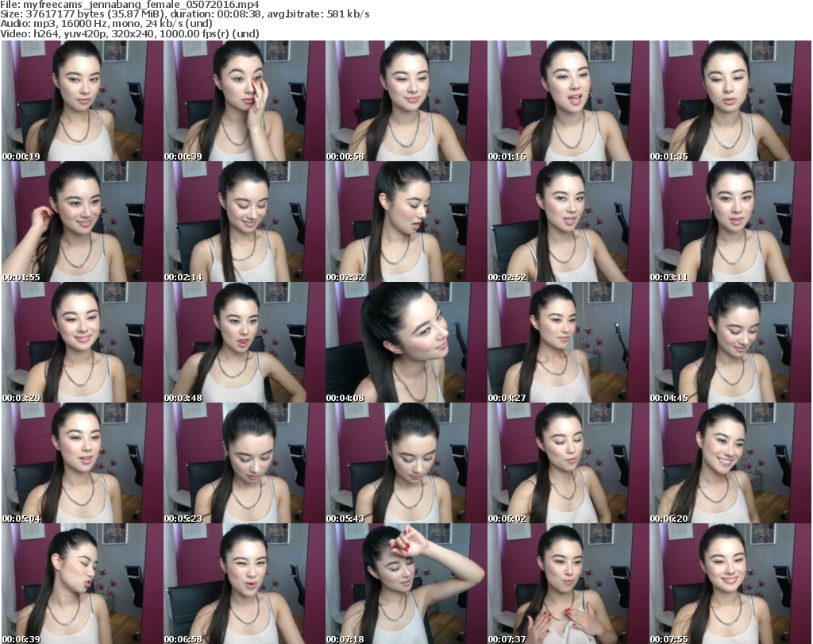The width and height of the screenshot is (813, 644).
Task: Open the frame at 00:02:52
Action: 568,222
